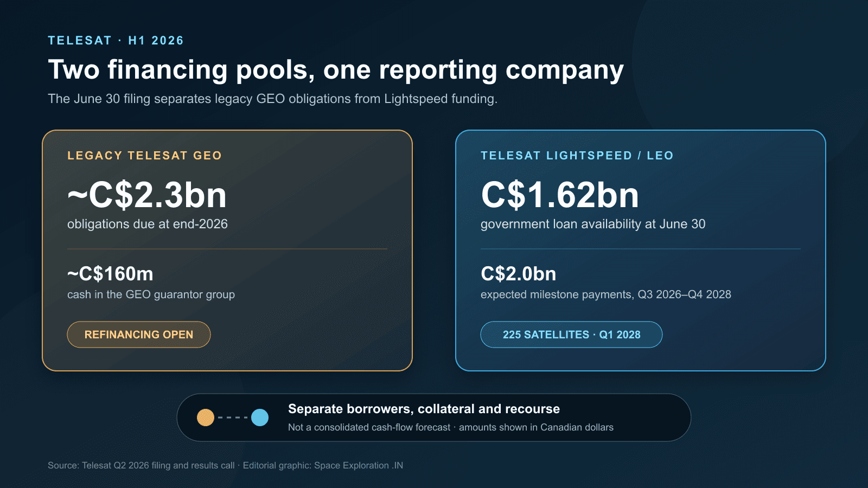Select 'government loan availability at June 30' caption

[x=593, y=224]
